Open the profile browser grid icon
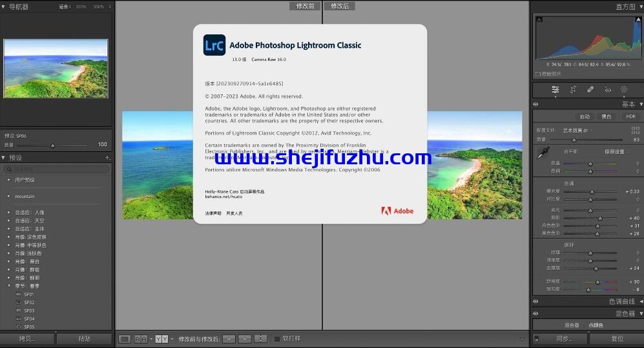The width and height of the screenshot is (644, 348). 636,131
